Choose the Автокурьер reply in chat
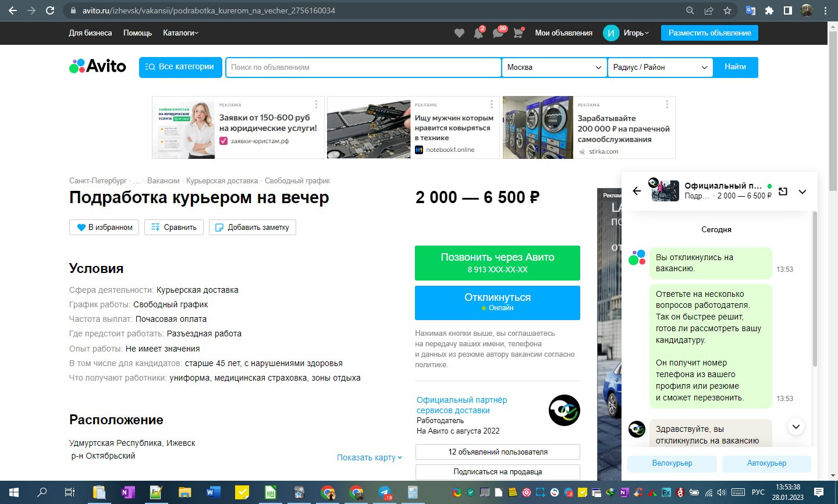The width and height of the screenshot is (838, 504). tap(766, 463)
